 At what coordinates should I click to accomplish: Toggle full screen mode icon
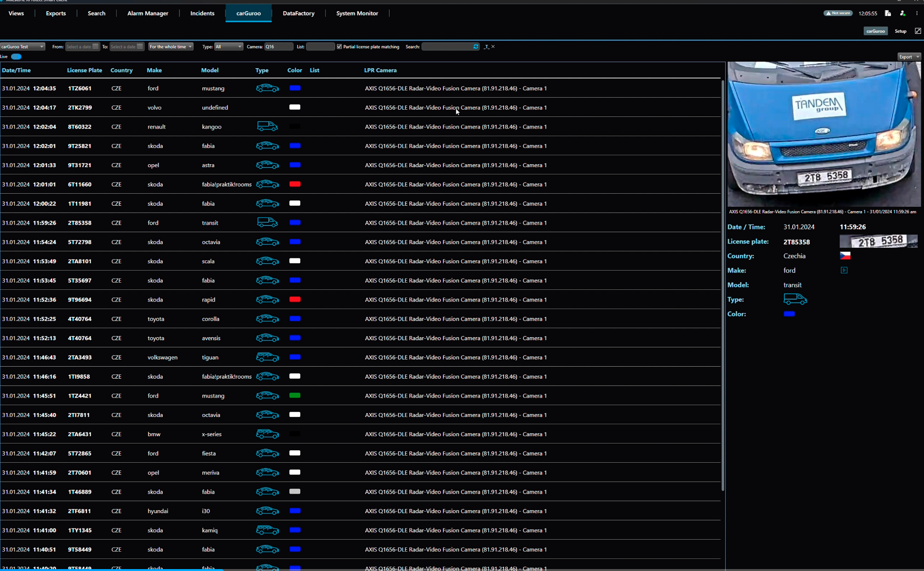tap(918, 31)
